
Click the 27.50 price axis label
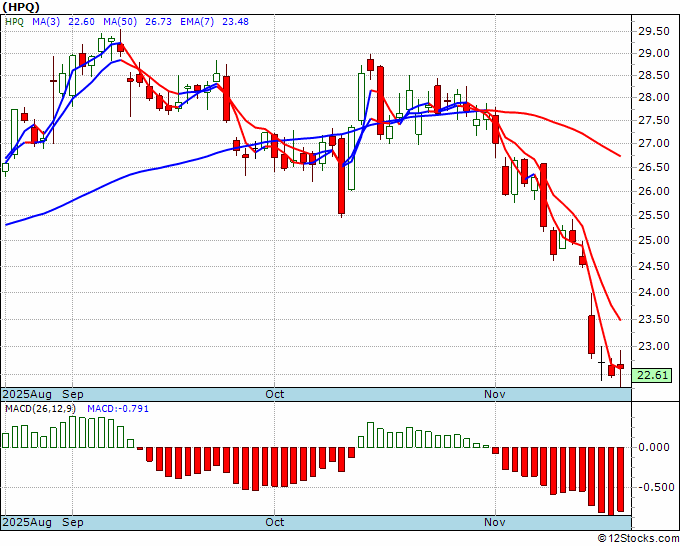coord(654,121)
